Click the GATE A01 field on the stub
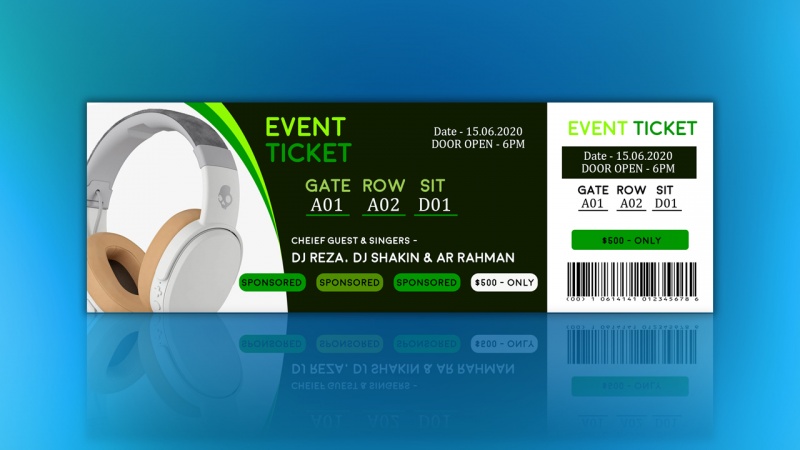This screenshot has height=450, width=800. (593, 197)
